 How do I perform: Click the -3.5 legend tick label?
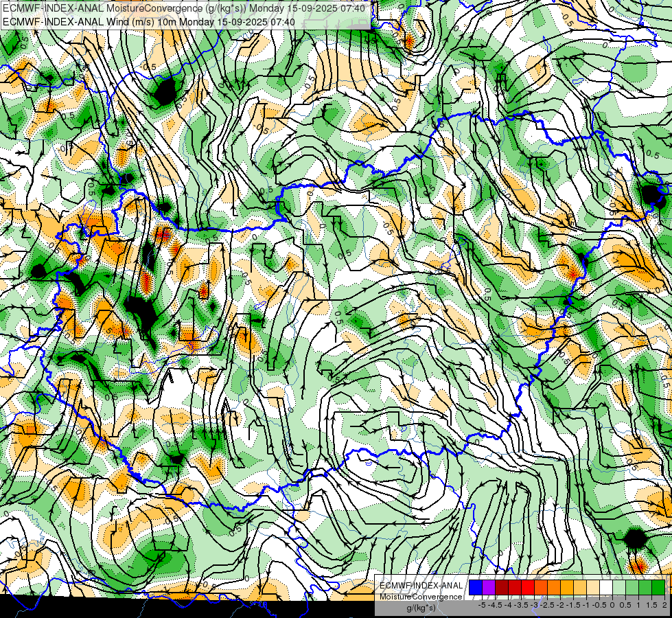pos(521,605)
